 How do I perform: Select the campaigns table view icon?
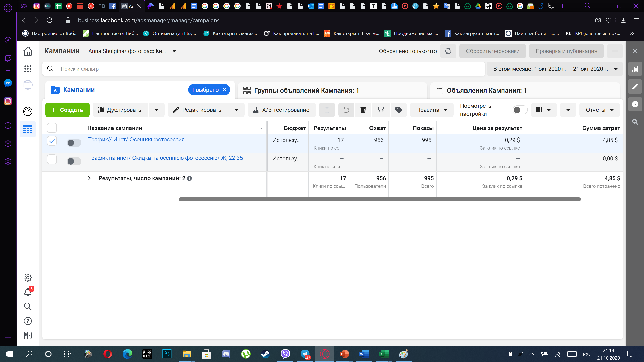point(28,129)
